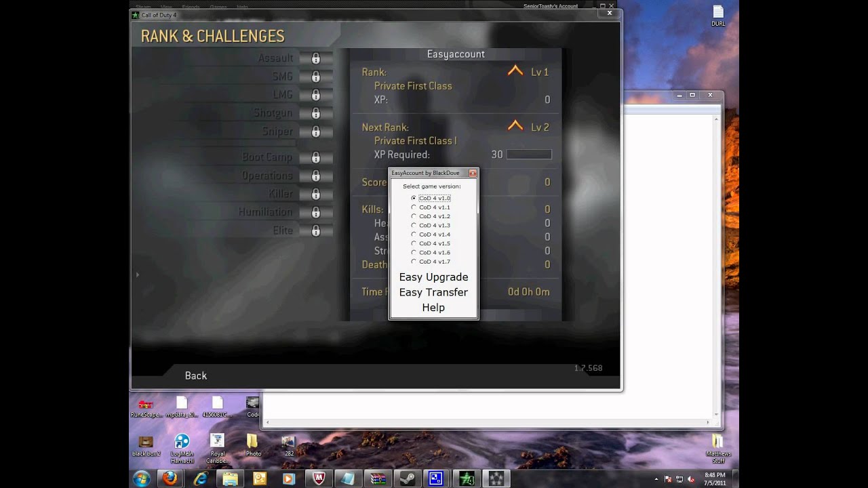Screen dimensions: 868x488
Task: Open the 282 image on desktop
Action: coord(288,446)
